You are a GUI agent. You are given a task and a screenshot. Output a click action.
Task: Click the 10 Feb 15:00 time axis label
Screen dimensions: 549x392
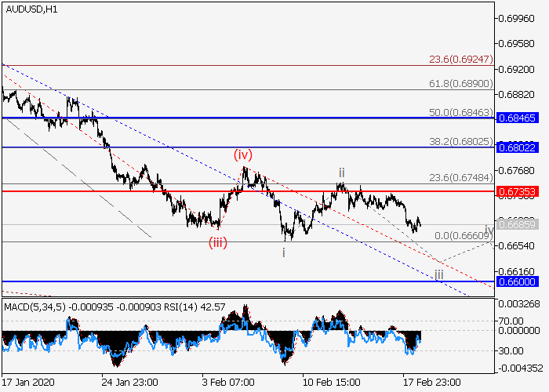coord(331,383)
